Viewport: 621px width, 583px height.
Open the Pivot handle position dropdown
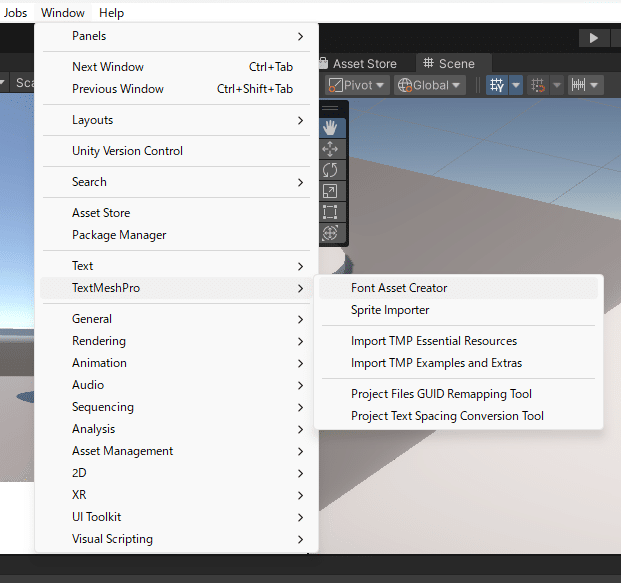point(357,85)
